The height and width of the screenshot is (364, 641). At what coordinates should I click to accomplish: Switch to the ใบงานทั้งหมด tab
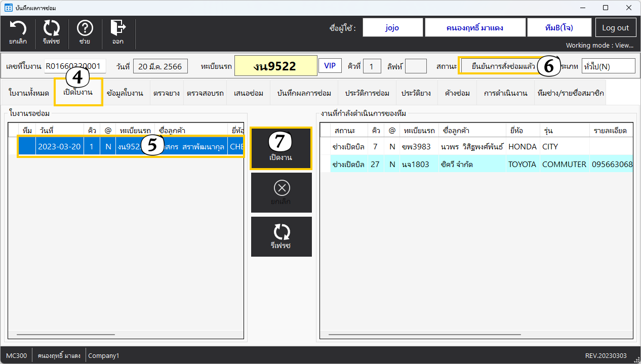tap(29, 93)
